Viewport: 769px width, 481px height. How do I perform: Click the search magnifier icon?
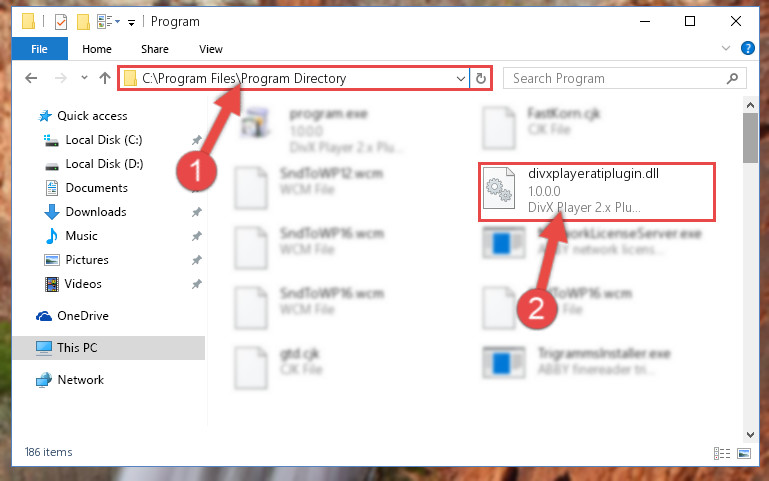pos(732,78)
